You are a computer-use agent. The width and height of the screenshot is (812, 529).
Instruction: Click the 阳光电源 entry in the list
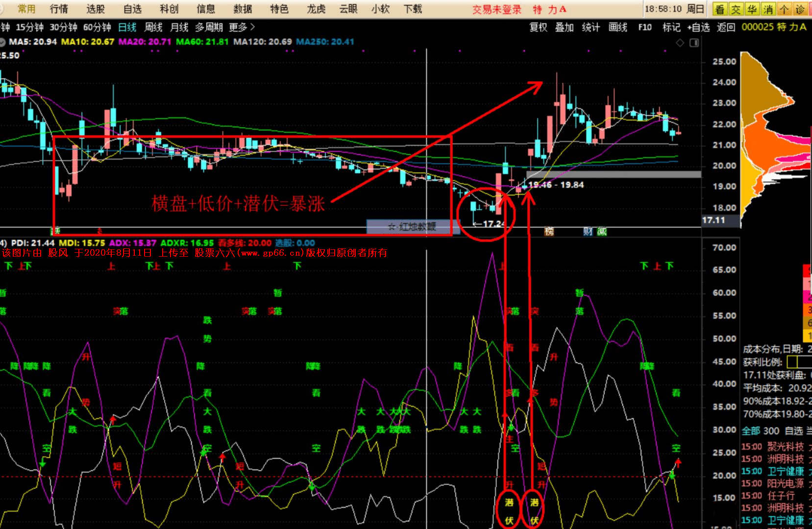[x=786, y=483]
